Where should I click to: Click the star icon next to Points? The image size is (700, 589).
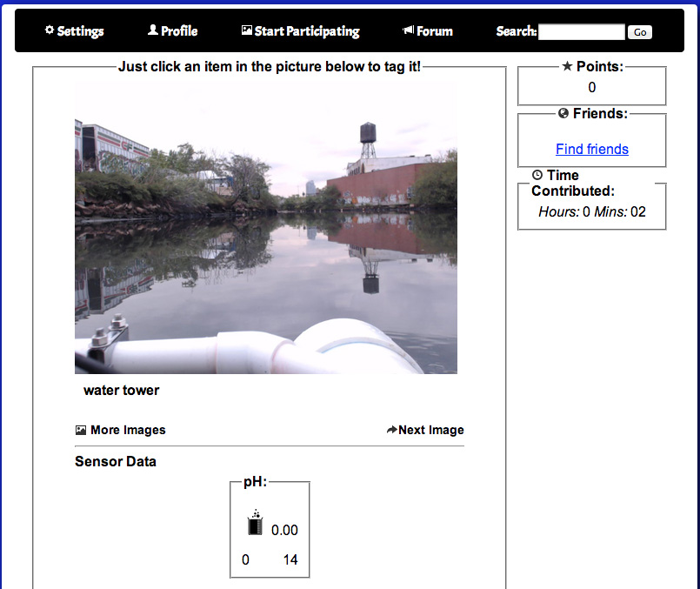click(x=567, y=66)
